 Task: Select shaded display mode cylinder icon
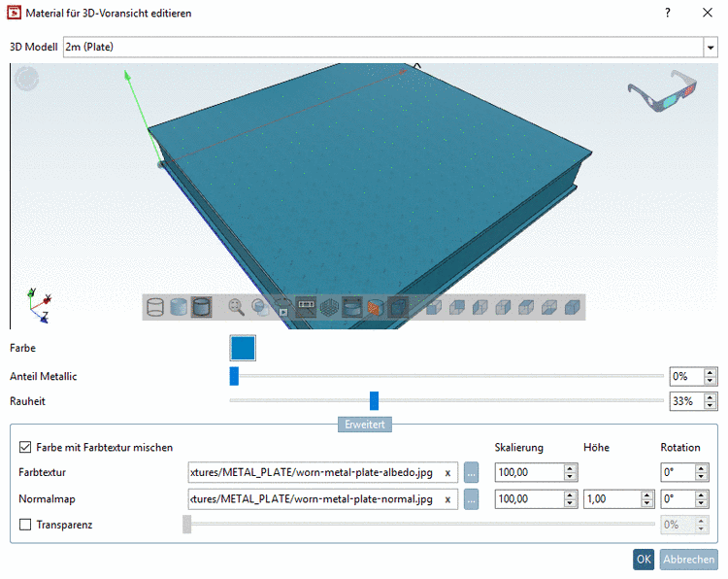click(x=179, y=307)
